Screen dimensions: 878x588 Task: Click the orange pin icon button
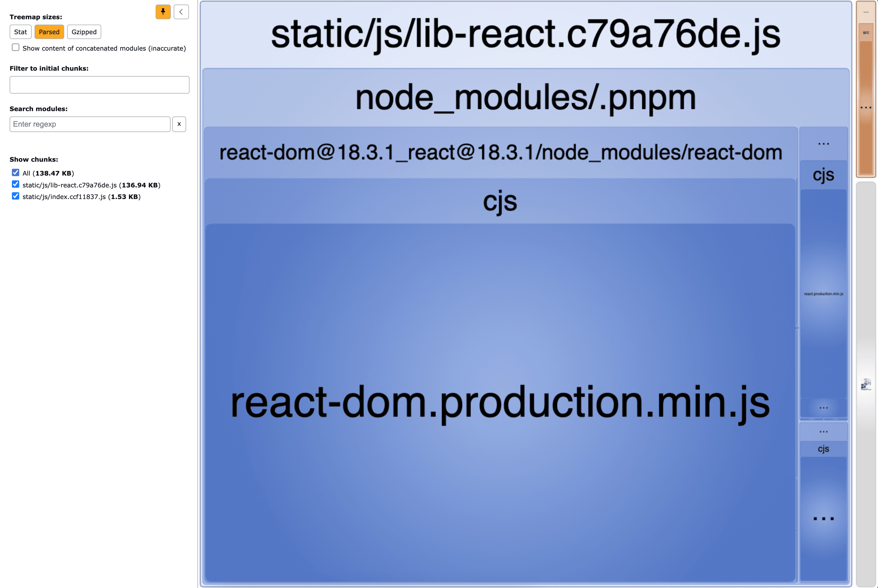pyautogui.click(x=163, y=12)
